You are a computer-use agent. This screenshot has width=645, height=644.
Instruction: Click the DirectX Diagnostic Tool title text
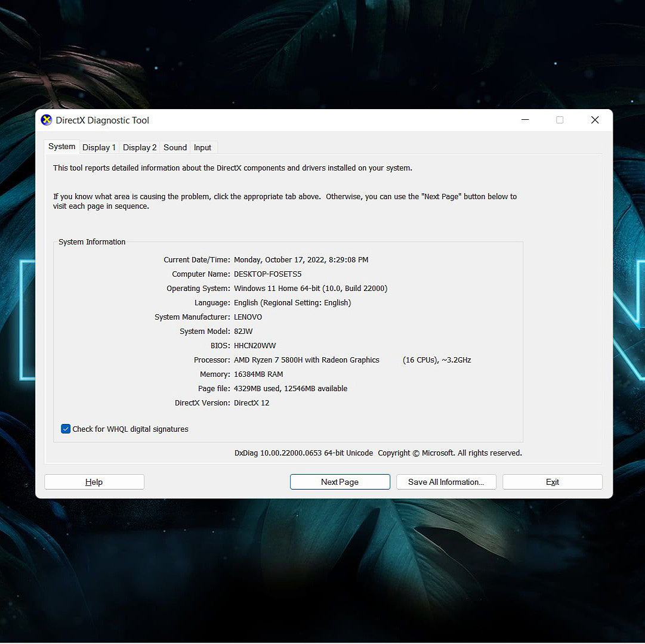pos(103,120)
